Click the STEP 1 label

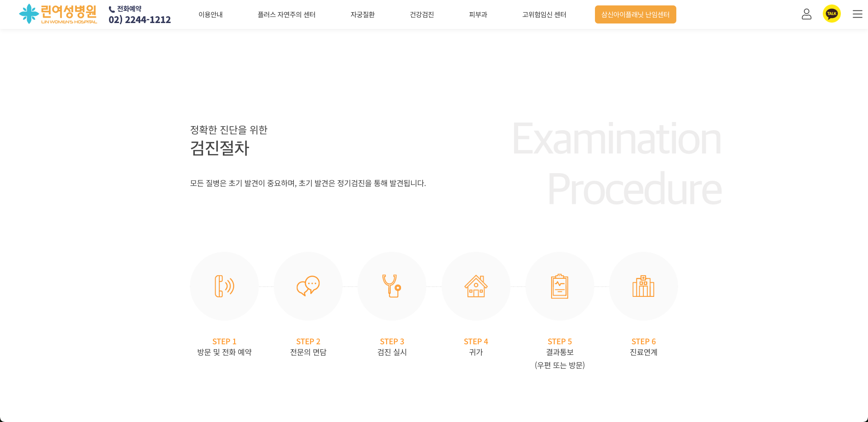pos(224,342)
